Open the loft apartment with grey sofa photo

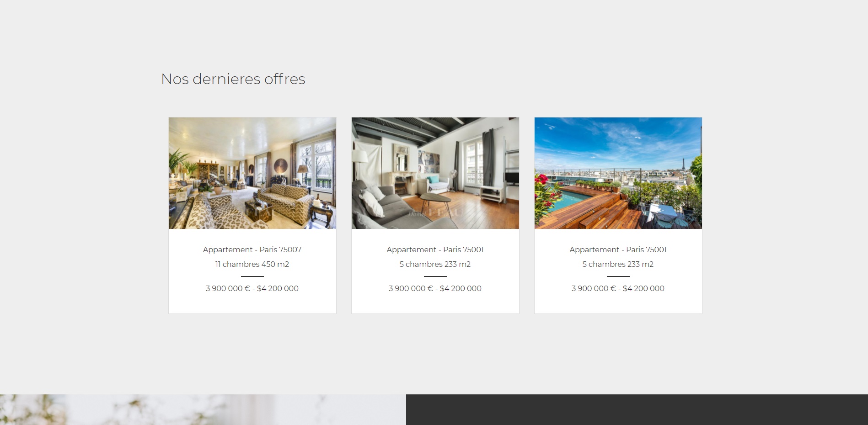pos(435,173)
